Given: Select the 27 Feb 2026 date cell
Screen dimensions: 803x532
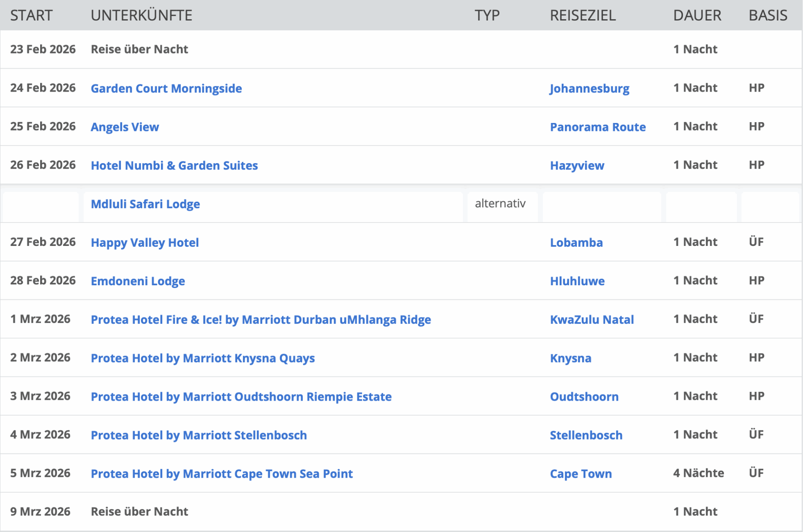Looking at the screenshot, I should pos(43,242).
